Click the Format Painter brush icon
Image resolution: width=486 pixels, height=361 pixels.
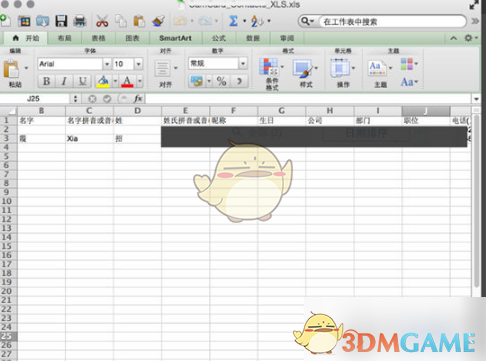point(158,21)
